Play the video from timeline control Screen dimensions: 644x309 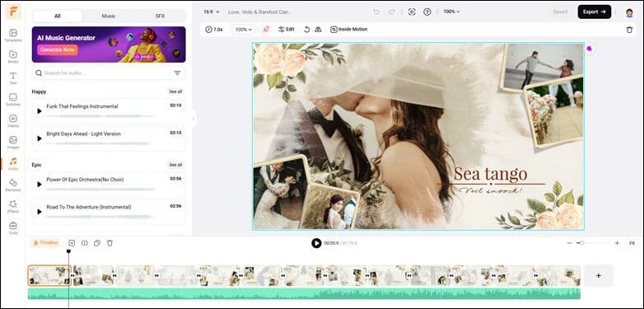point(316,243)
